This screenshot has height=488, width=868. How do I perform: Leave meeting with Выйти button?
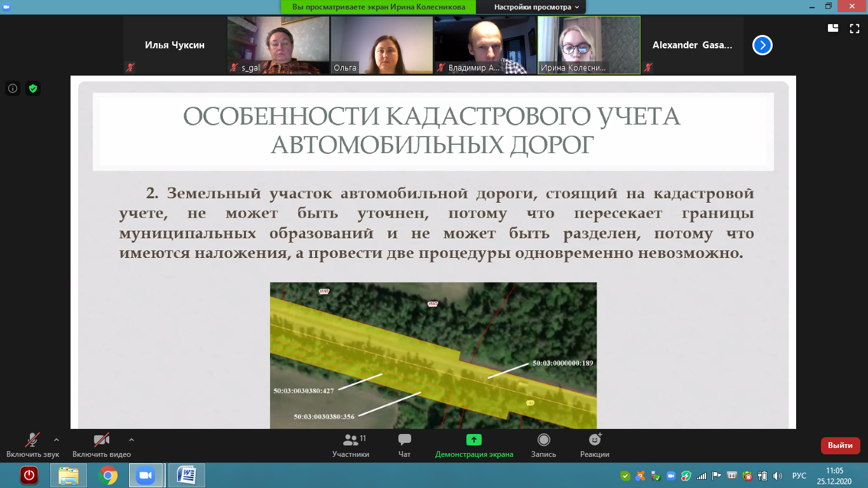click(840, 445)
